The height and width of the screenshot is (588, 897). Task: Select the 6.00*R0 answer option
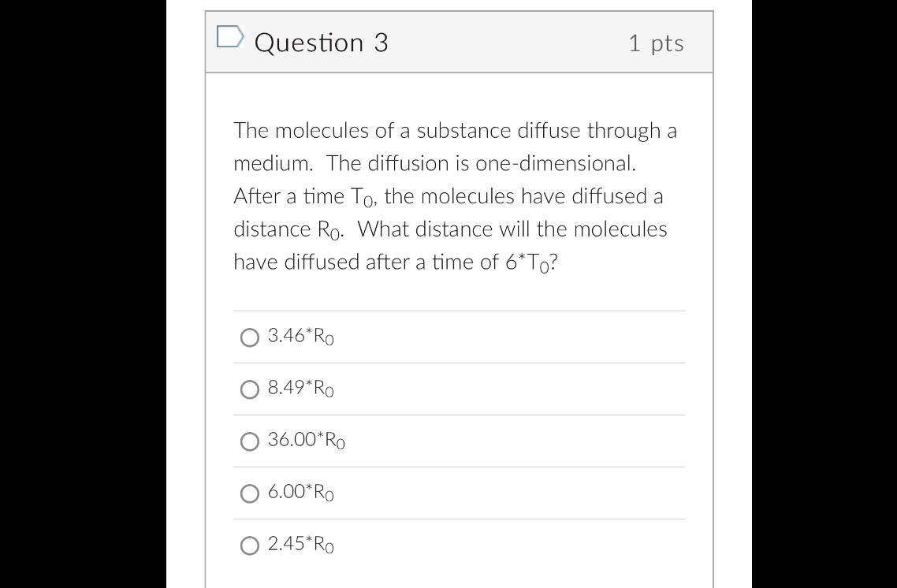coord(249,493)
